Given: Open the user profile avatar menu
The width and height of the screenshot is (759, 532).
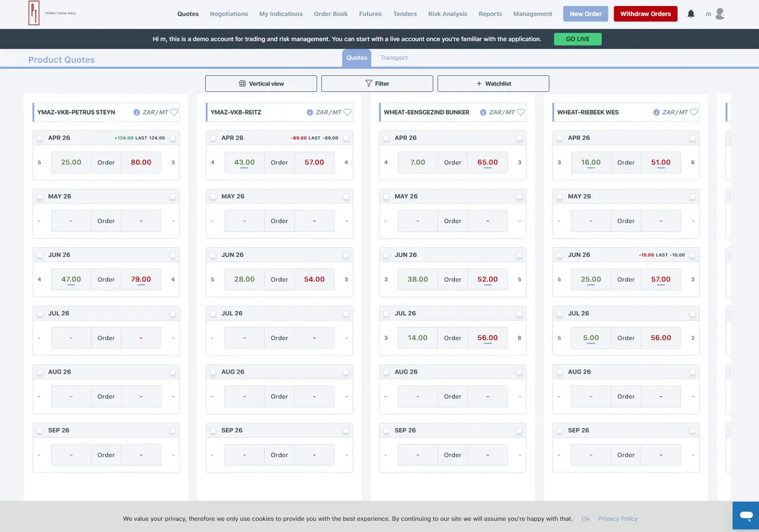Looking at the screenshot, I should tap(720, 14).
